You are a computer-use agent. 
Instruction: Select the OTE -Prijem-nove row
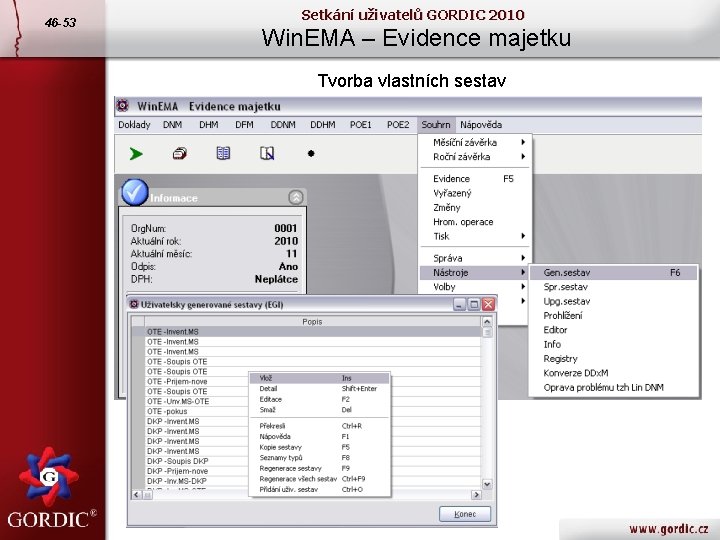(197, 382)
